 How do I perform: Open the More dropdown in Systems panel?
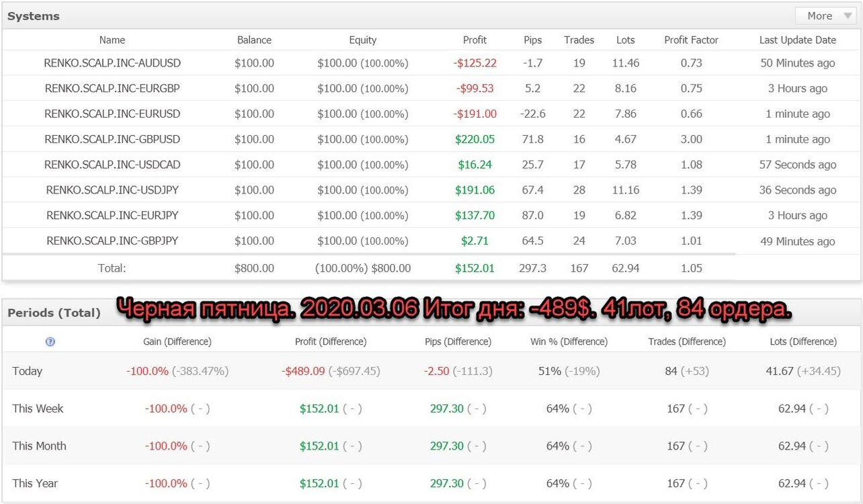pyautogui.click(x=826, y=15)
